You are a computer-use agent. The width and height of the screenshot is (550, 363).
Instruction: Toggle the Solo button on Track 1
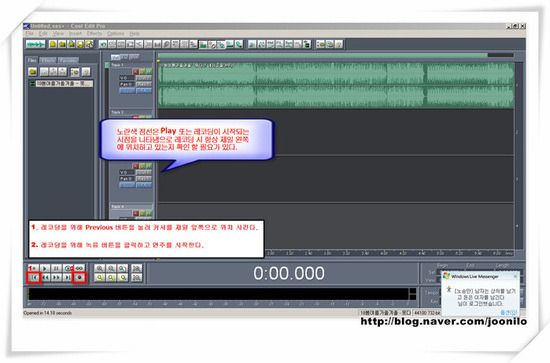(142, 72)
